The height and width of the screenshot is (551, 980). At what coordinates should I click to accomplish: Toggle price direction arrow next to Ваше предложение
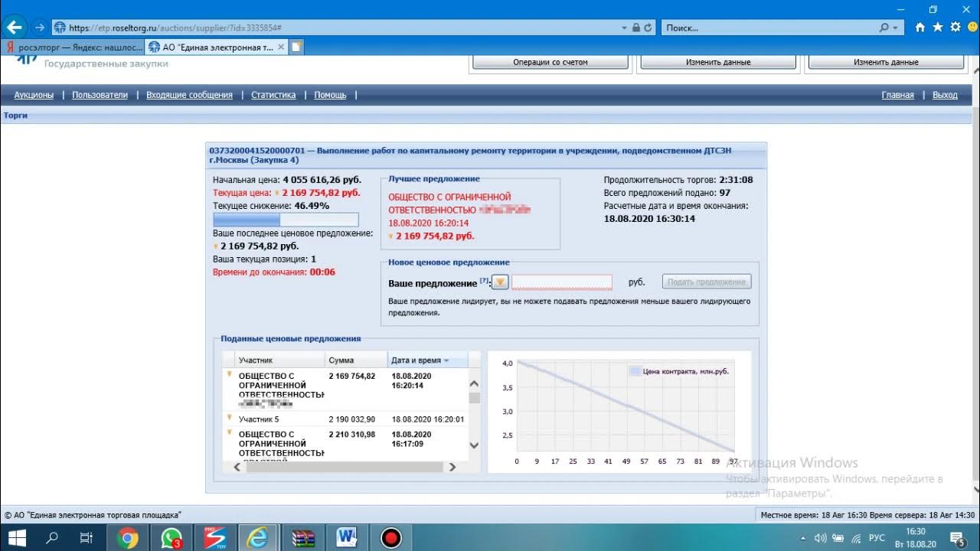500,282
